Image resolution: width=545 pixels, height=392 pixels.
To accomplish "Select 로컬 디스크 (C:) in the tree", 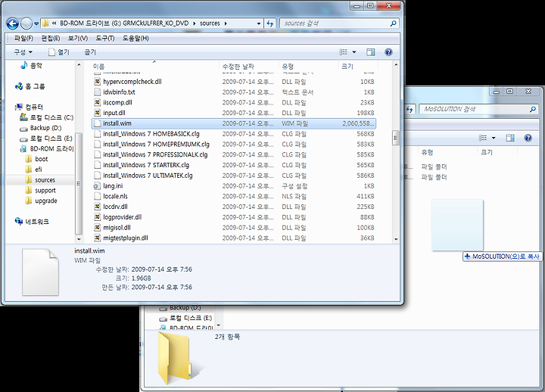I will [x=47, y=117].
